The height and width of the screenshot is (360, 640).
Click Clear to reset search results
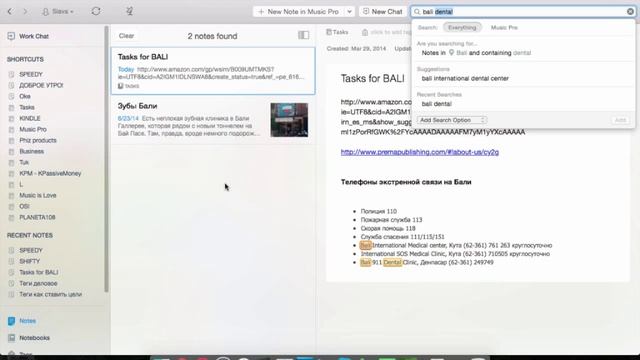127,36
